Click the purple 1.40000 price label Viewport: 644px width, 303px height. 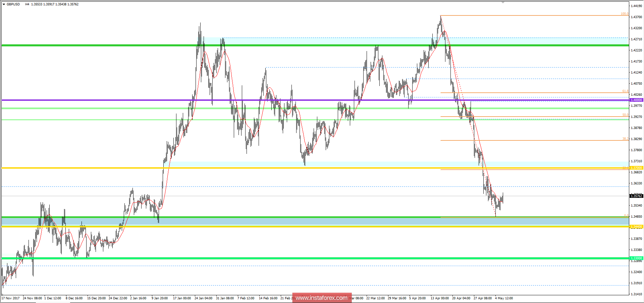(x=636, y=100)
